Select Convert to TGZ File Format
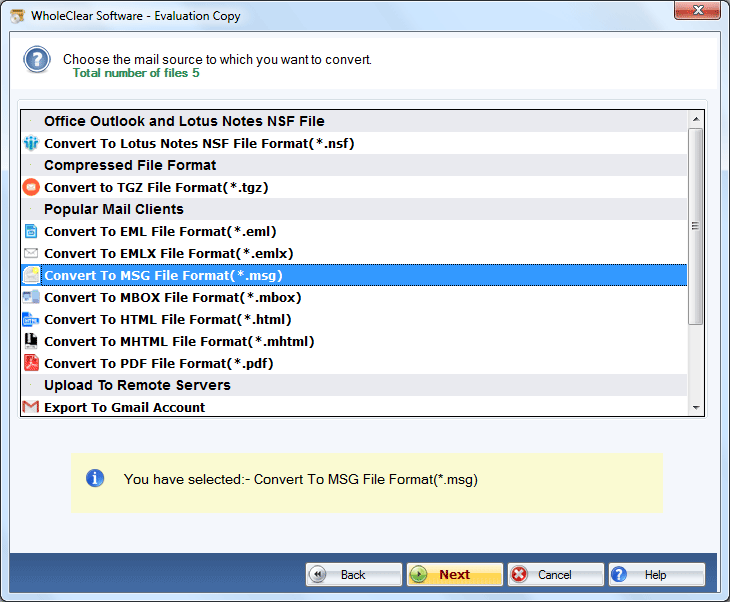 (x=354, y=187)
